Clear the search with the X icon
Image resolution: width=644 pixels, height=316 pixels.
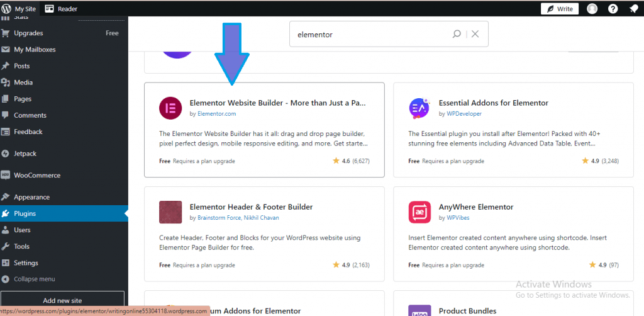(x=475, y=34)
